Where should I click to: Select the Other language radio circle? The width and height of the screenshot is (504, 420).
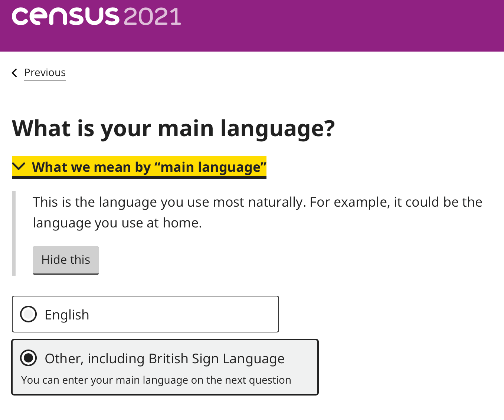[x=29, y=358]
